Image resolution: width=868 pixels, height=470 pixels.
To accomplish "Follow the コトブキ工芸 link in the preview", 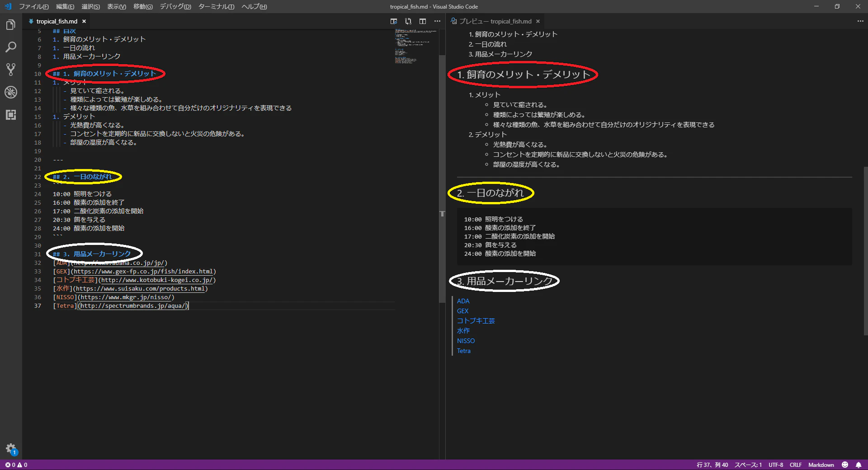I will [x=476, y=321].
